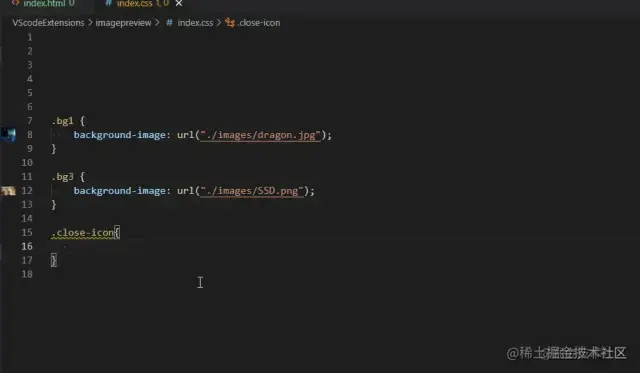Click background-image property on line 12

[120, 191]
